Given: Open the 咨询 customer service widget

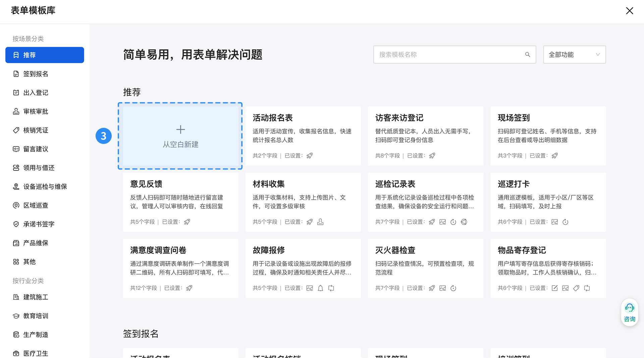Looking at the screenshot, I should pos(629,312).
